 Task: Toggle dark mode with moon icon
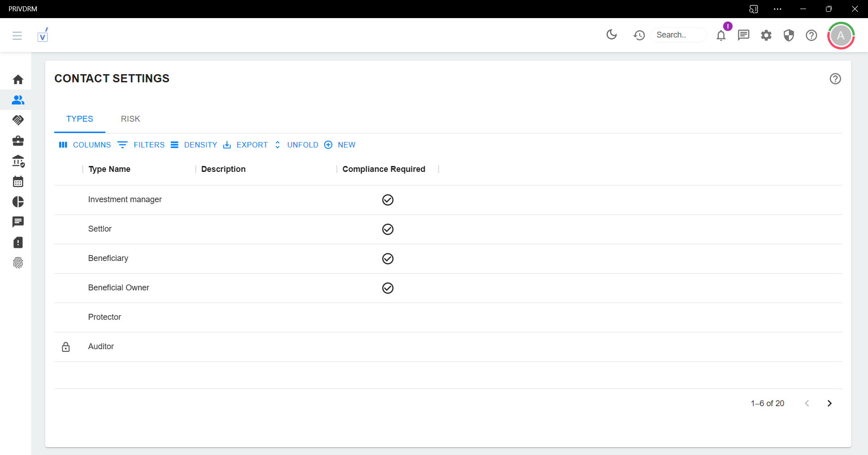click(612, 35)
